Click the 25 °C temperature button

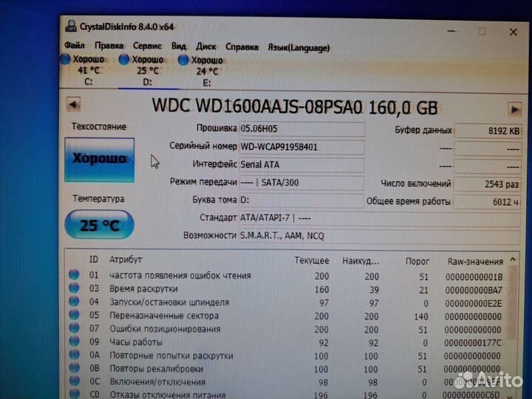coord(100,225)
